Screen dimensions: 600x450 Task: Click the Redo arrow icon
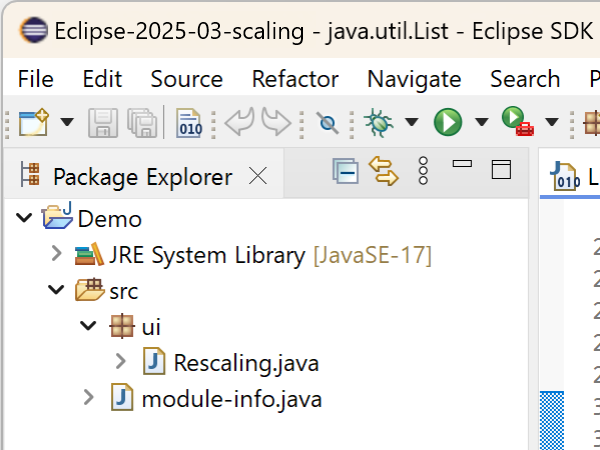pos(276,122)
